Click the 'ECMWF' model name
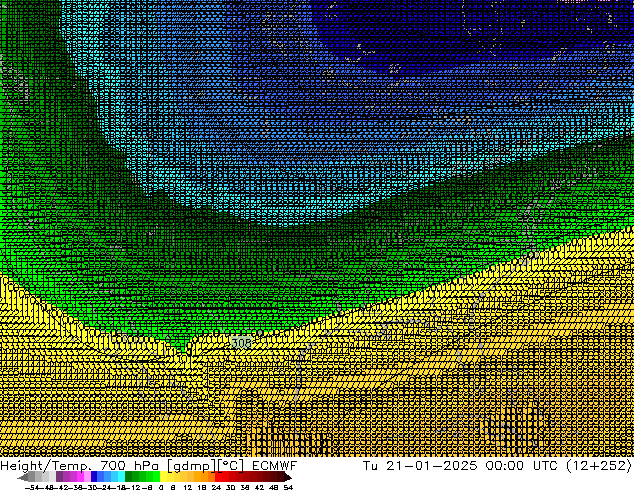 (274, 466)
